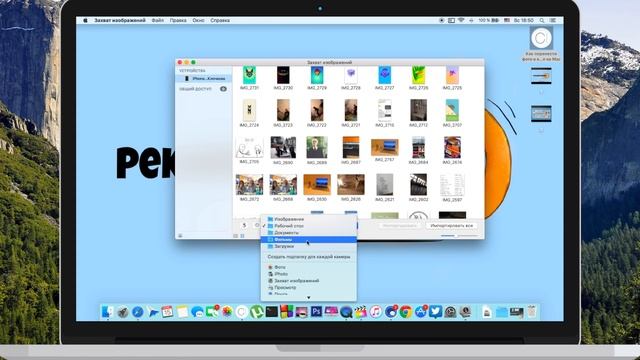The image size is (640, 360).
Task: Choose checked Рабочий стол destination
Action: pyautogui.click(x=309, y=226)
